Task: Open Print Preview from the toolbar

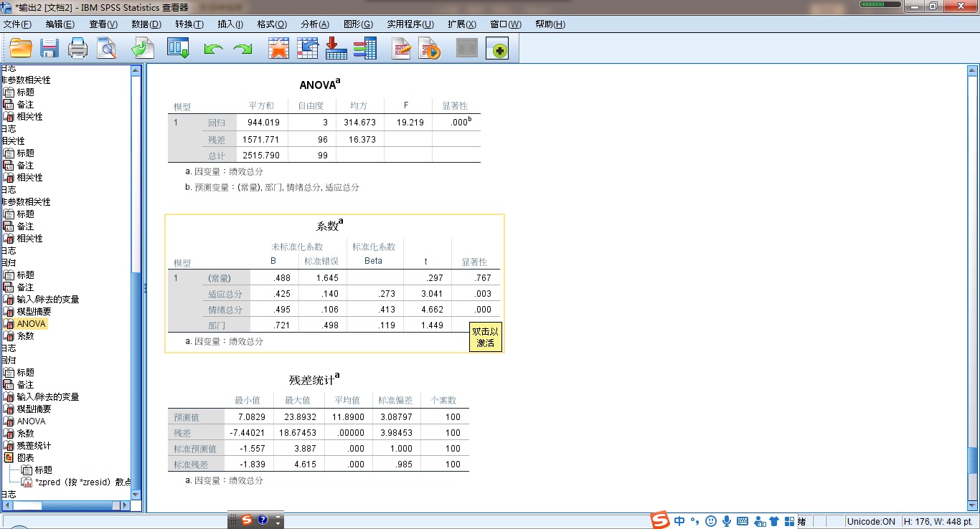Action: click(x=107, y=49)
